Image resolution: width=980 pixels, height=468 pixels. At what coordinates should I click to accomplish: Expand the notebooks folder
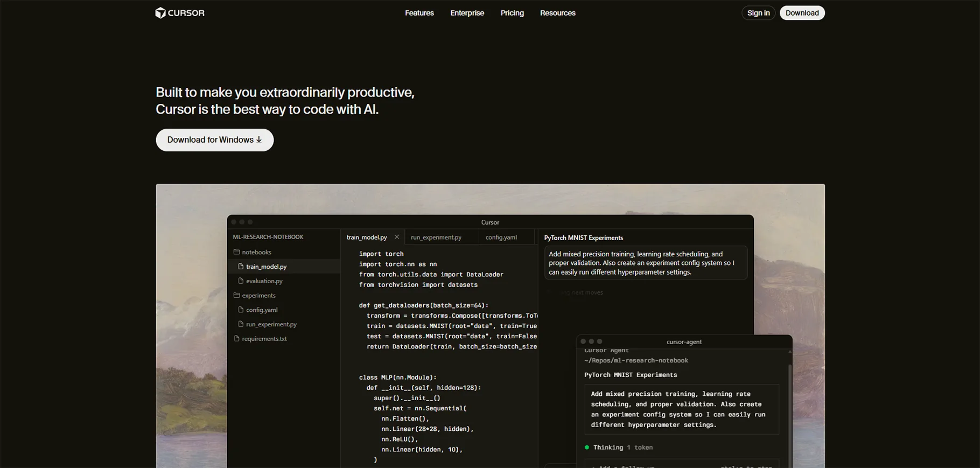click(284, 252)
